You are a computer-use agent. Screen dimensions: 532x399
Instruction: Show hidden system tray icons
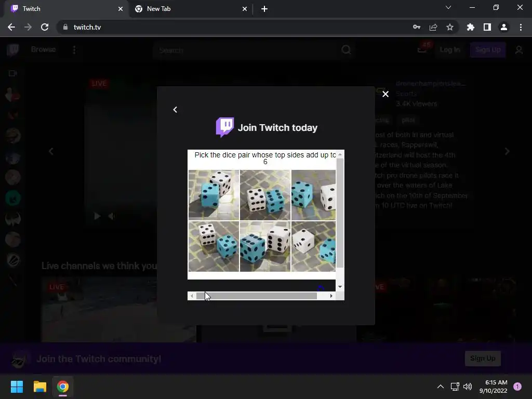pos(441,387)
